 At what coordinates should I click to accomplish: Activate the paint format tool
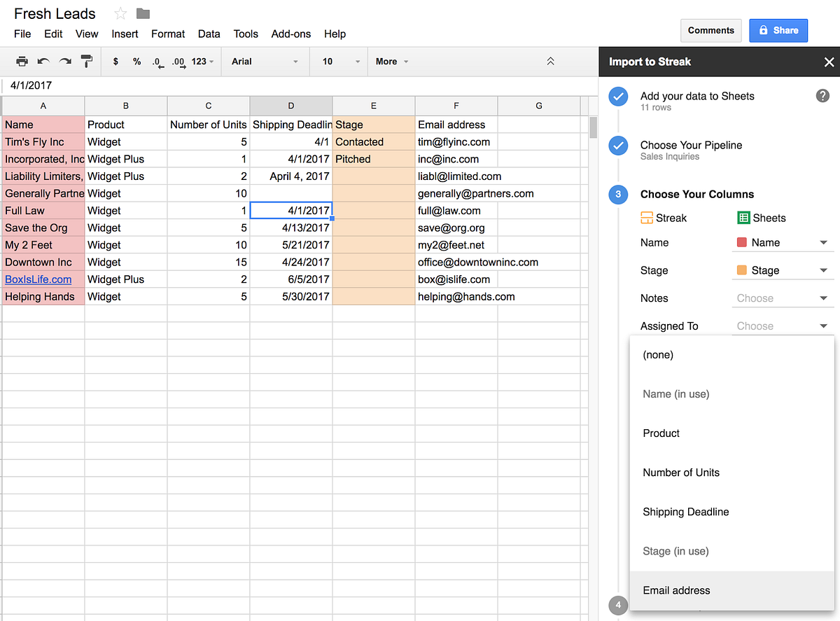tap(87, 62)
